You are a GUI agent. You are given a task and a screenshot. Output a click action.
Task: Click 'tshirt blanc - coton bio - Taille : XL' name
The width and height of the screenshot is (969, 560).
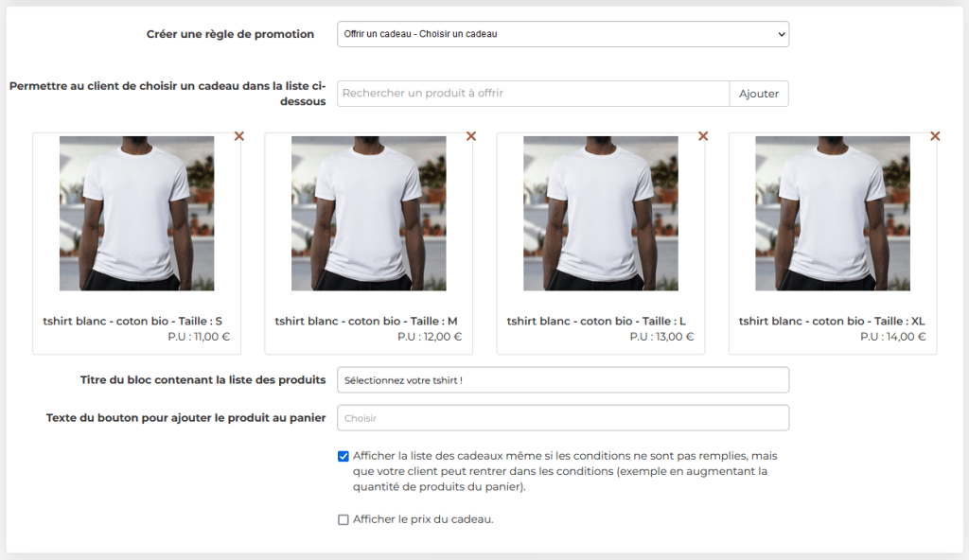[832, 321]
